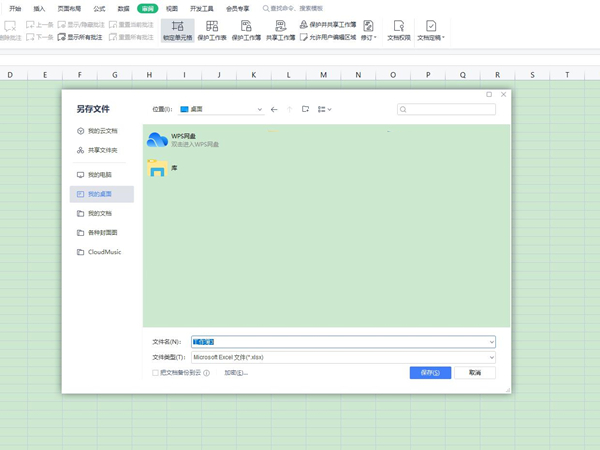This screenshot has width=600, height=450.
Task: Click the back arrow in save dialog
Action: (x=274, y=109)
